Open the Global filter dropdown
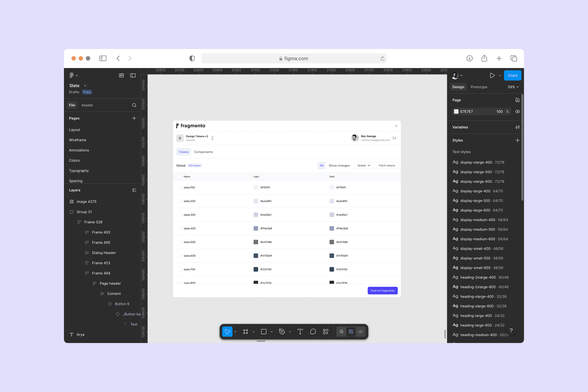 pos(364,166)
